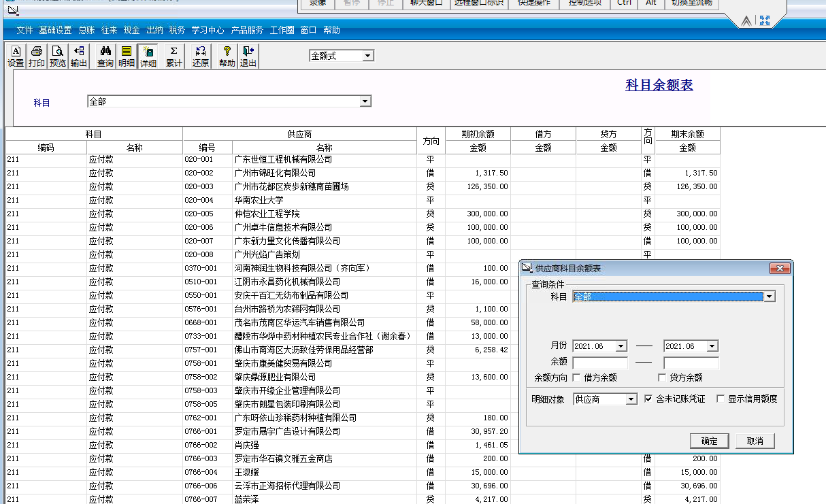Click the 退出 exit icon
826x504 pixels.
click(248, 56)
